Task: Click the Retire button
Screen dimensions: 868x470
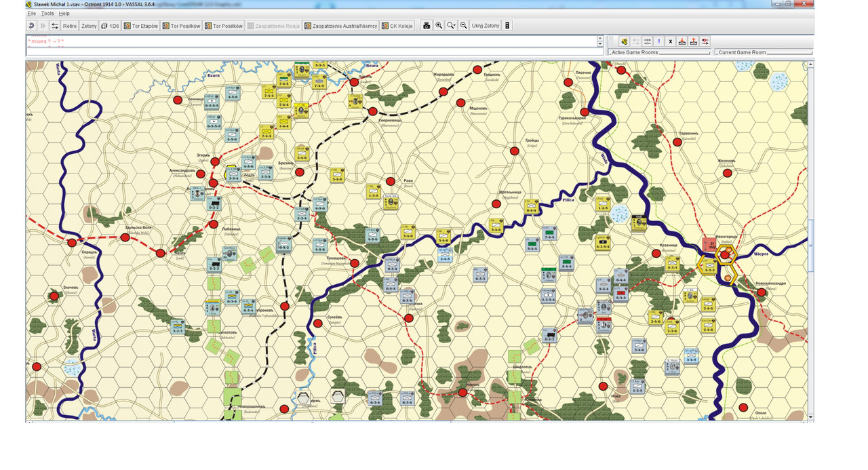Action: [70, 26]
